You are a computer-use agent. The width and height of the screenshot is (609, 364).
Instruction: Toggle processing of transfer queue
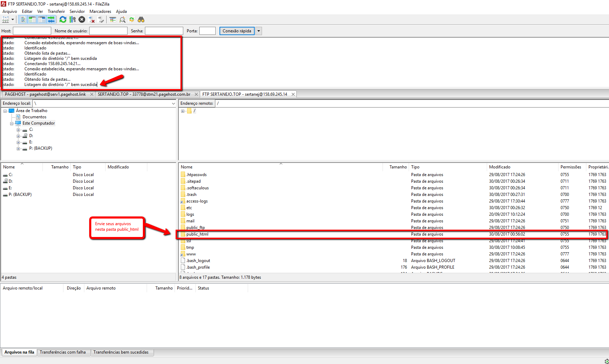click(x=72, y=19)
